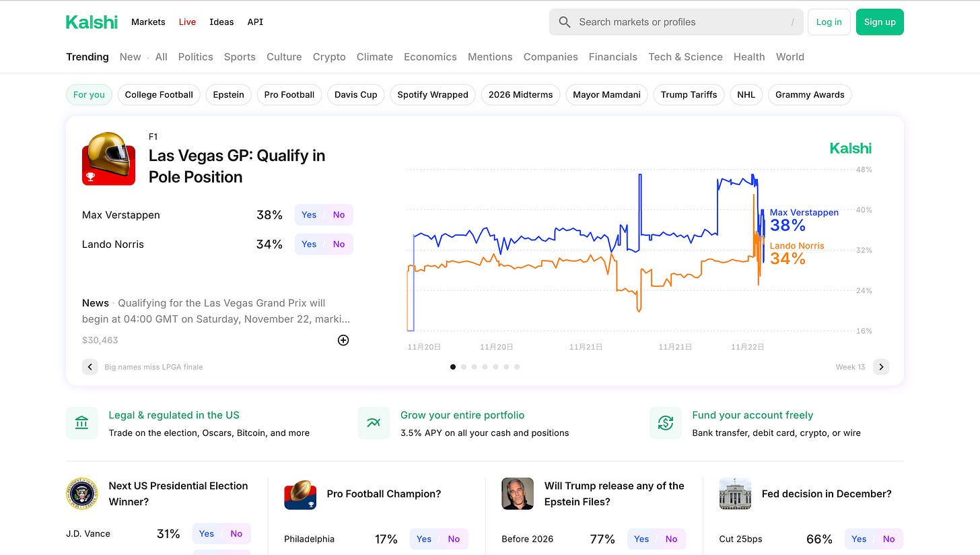The width and height of the screenshot is (980, 555).
Task: Select the Trending tab
Action: (x=87, y=57)
